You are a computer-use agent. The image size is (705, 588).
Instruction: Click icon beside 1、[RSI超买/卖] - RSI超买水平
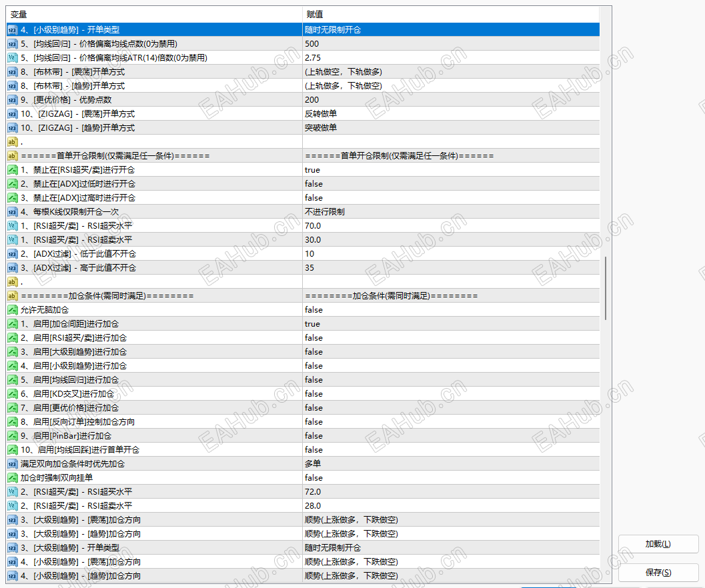pos(12,226)
